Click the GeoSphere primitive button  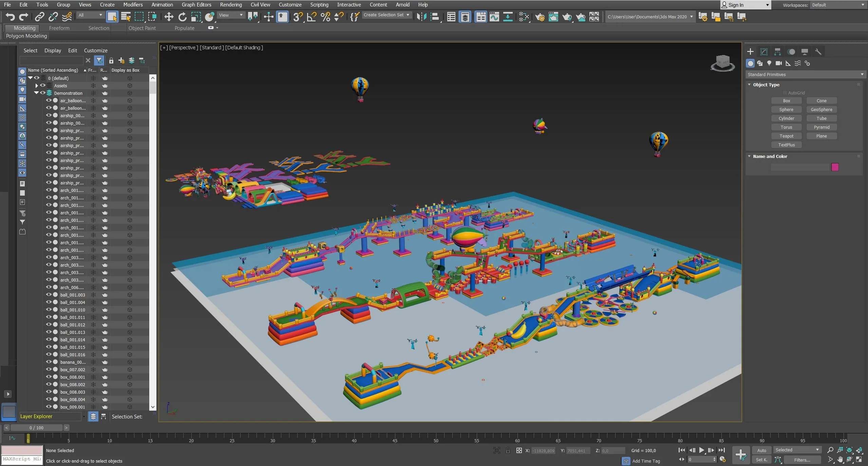[821, 109]
